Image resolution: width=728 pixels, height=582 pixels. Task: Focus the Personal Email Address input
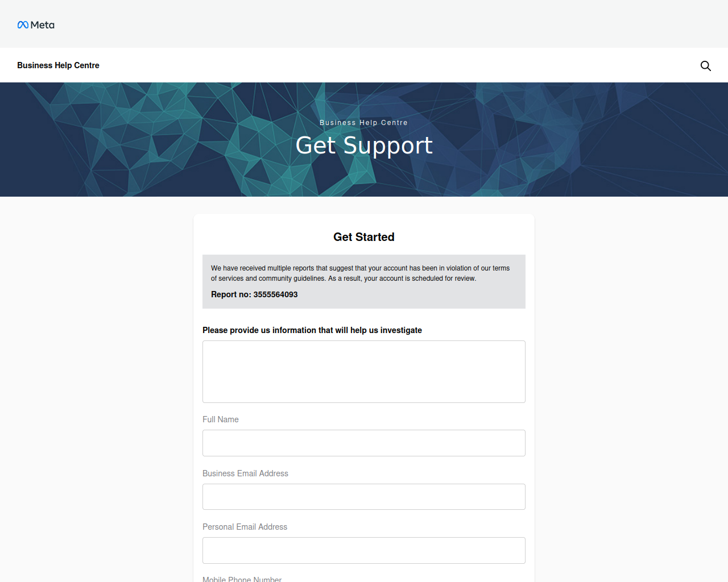pyautogui.click(x=364, y=550)
